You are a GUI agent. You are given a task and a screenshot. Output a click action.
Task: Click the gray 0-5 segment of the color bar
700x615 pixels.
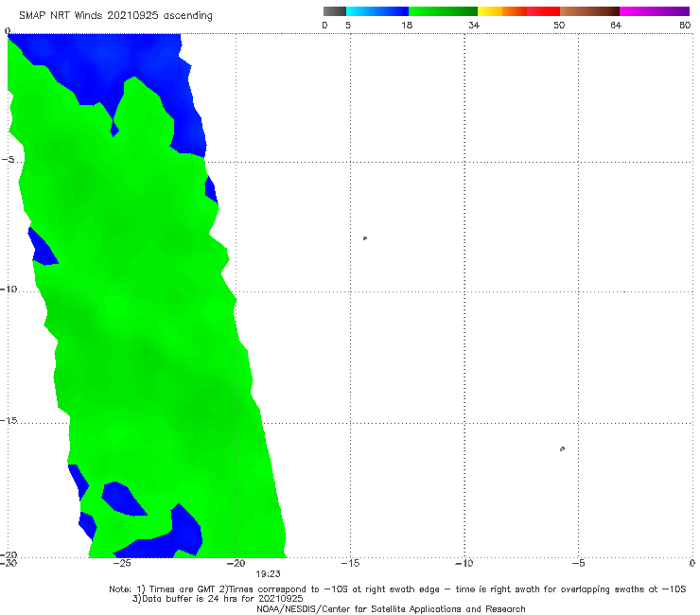[335, 11]
